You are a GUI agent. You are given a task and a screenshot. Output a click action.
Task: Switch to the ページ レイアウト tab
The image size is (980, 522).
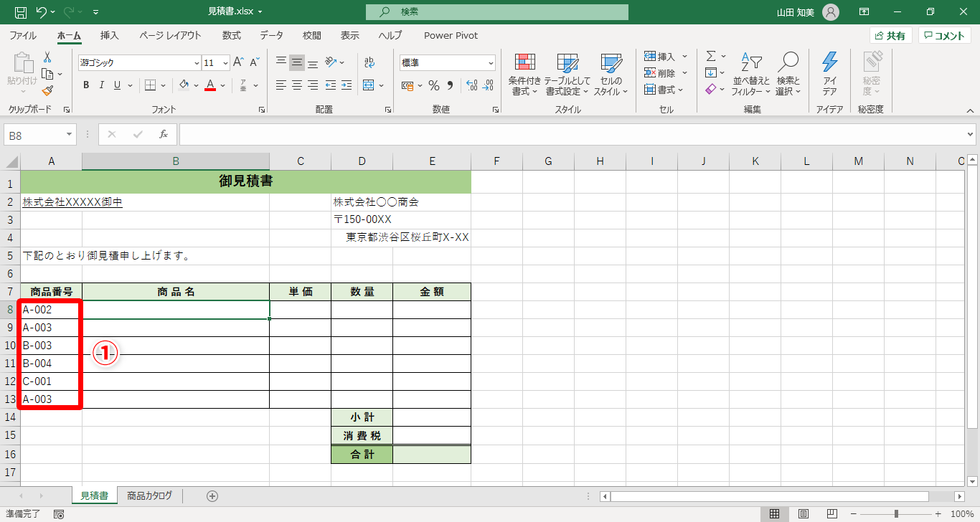click(171, 35)
